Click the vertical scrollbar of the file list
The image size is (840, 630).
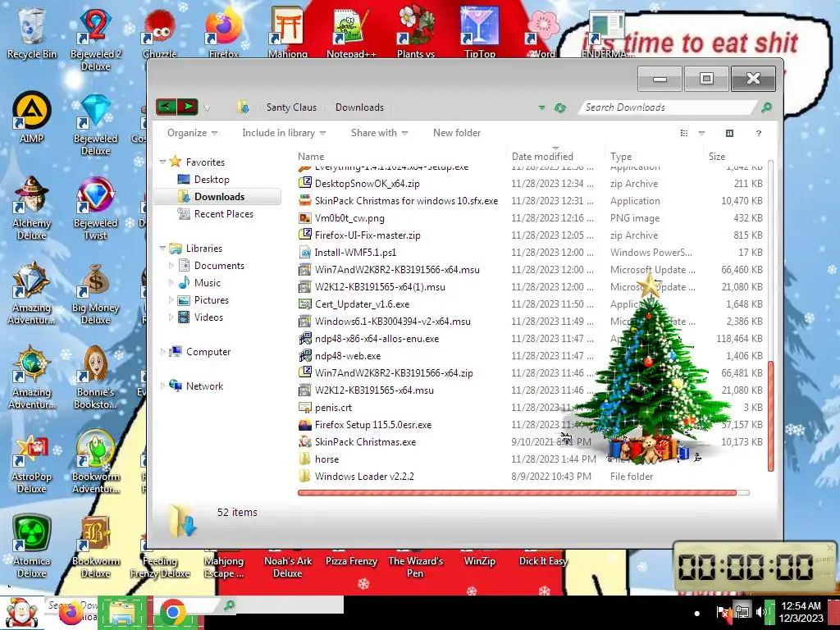tap(771, 416)
